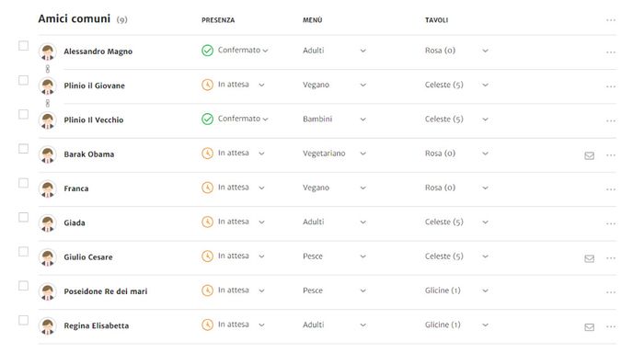The height and width of the screenshot is (353, 644).
Task: Click Franca's avatar icon
Action: pyautogui.click(x=48, y=189)
